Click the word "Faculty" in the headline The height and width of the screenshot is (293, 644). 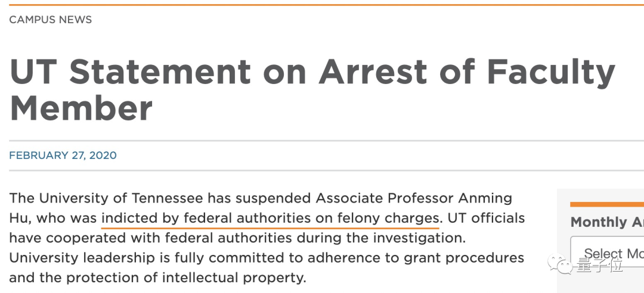(551, 72)
